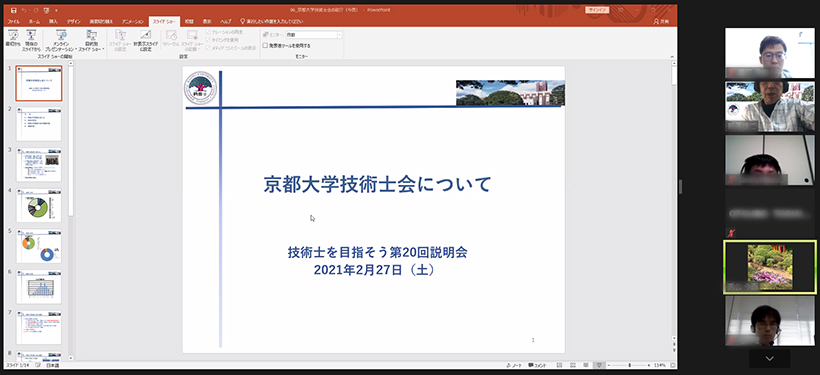Click the spell check icon in status bar
The image size is (820, 375).
(38, 365)
